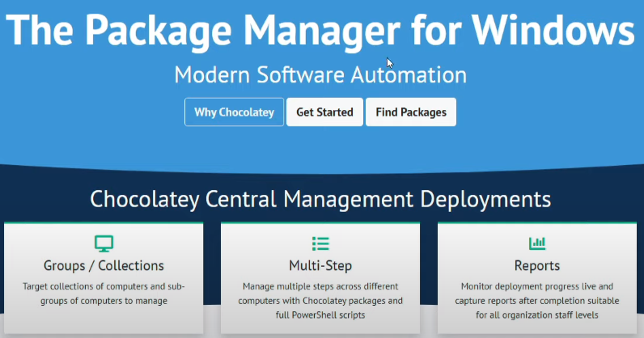The width and height of the screenshot is (644, 338).
Task: Click the 'Monitor deployment progress live' description
Action: coord(537,301)
